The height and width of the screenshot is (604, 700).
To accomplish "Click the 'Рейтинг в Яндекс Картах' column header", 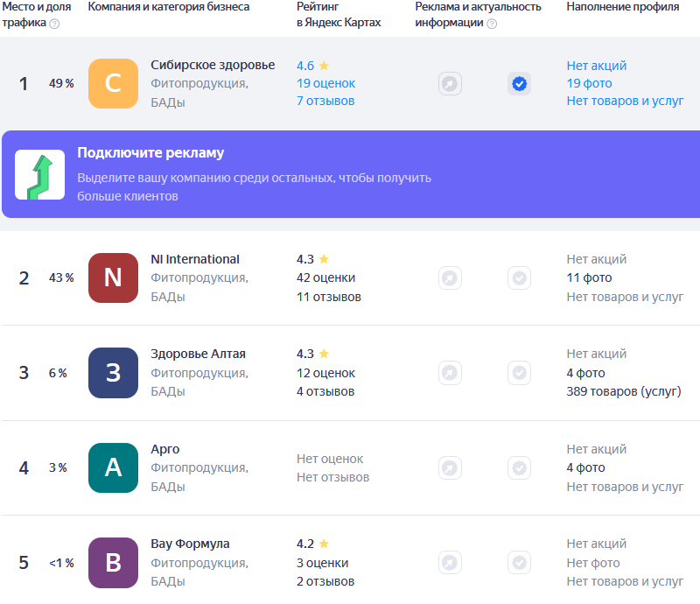I will [339, 14].
